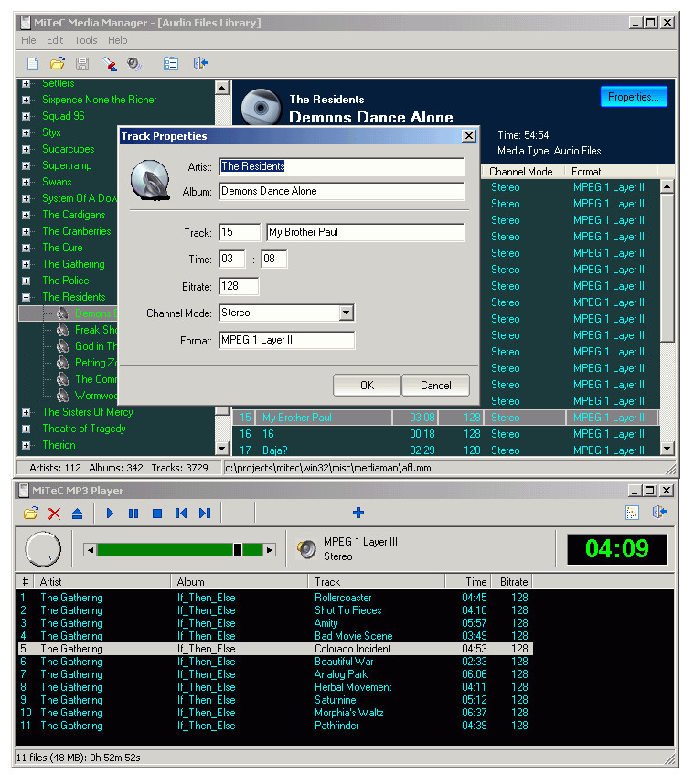Click the Album input field

[x=342, y=192]
